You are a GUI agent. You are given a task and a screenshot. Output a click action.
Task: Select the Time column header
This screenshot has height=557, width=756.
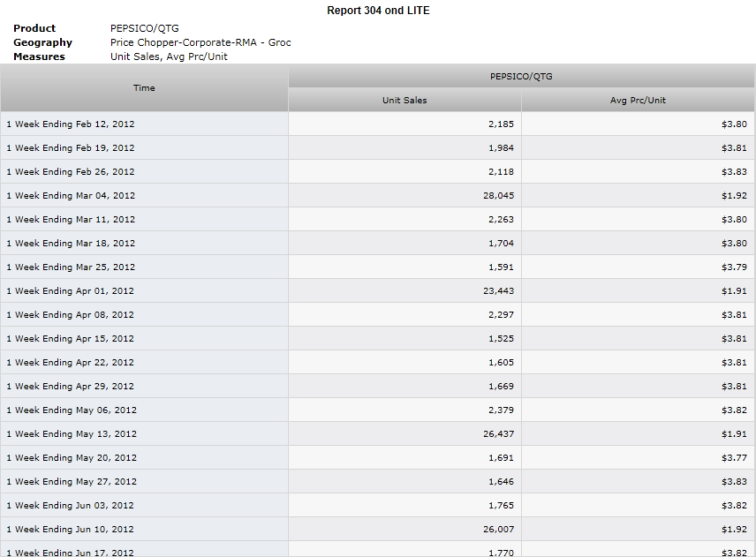point(144,88)
